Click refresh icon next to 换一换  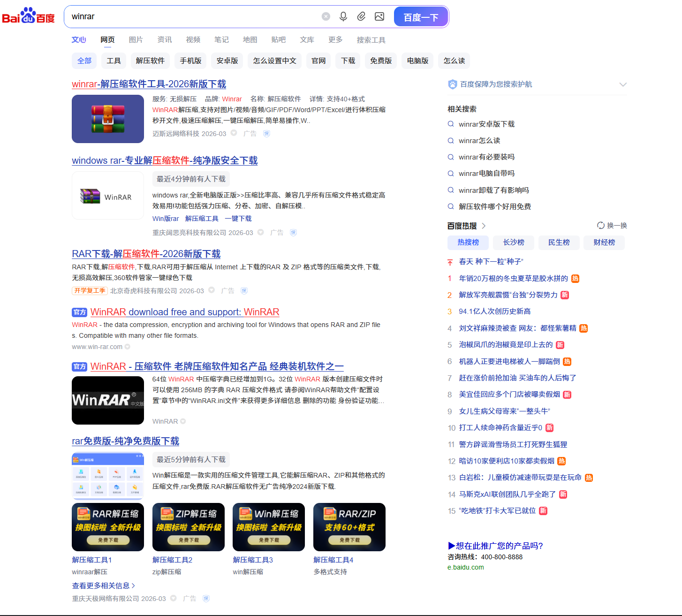coord(600,226)
